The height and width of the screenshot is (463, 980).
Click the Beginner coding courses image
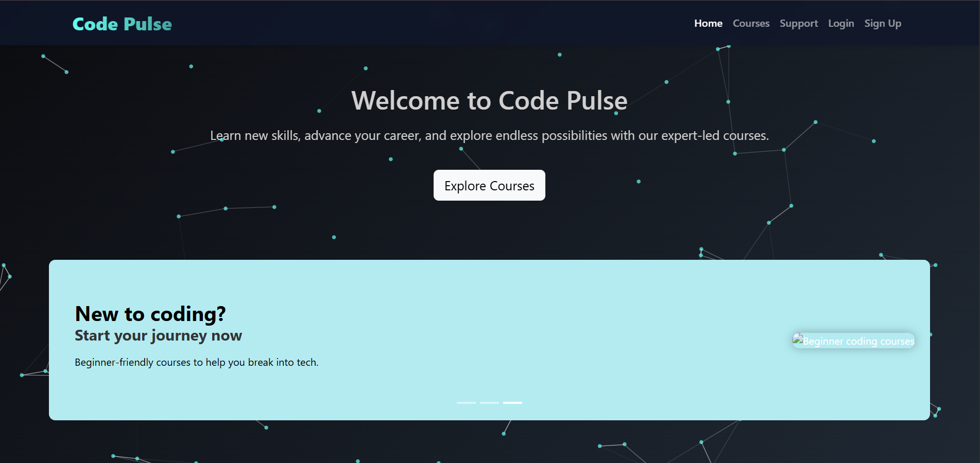pos(853,340)
